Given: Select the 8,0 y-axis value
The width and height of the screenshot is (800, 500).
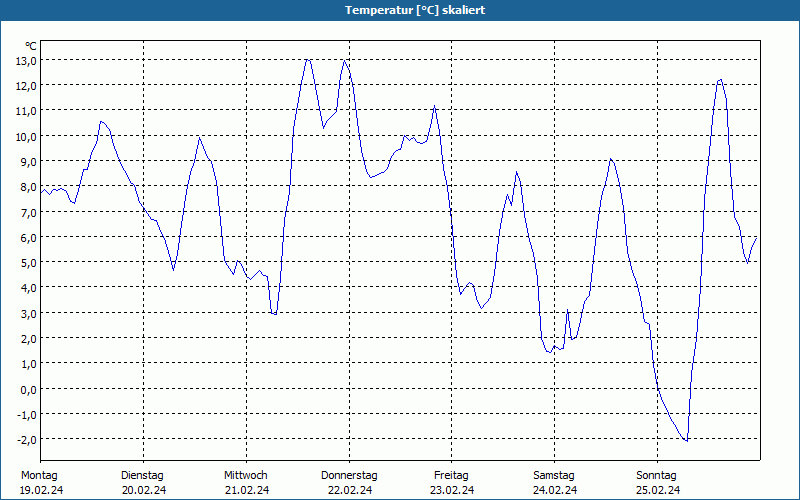Looking at the screenshot, I should click(29, 187).
